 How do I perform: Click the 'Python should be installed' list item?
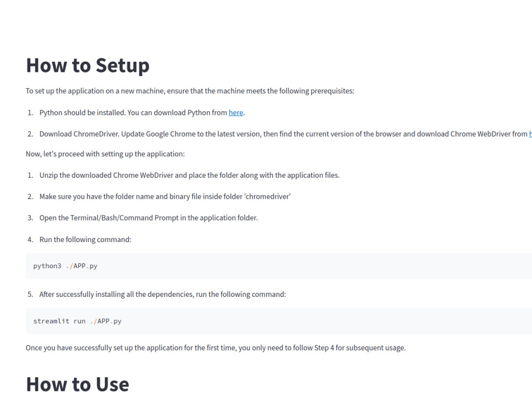[x=142, y=113]
